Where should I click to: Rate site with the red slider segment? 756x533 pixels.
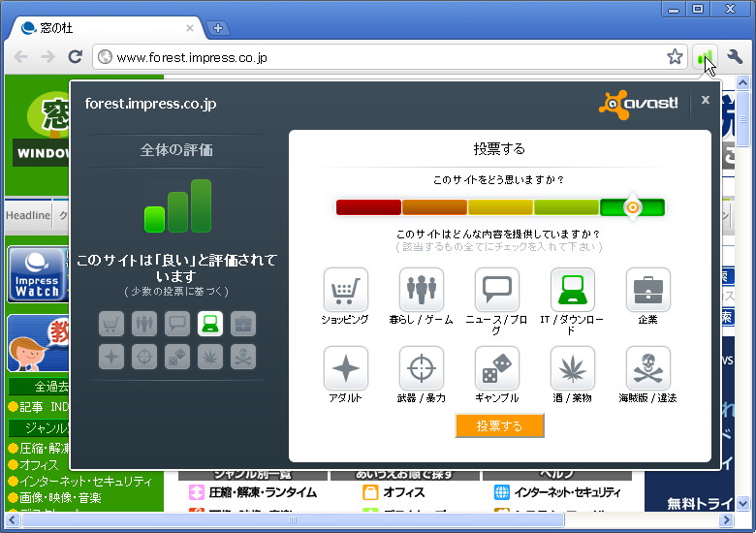pos(368,207)
